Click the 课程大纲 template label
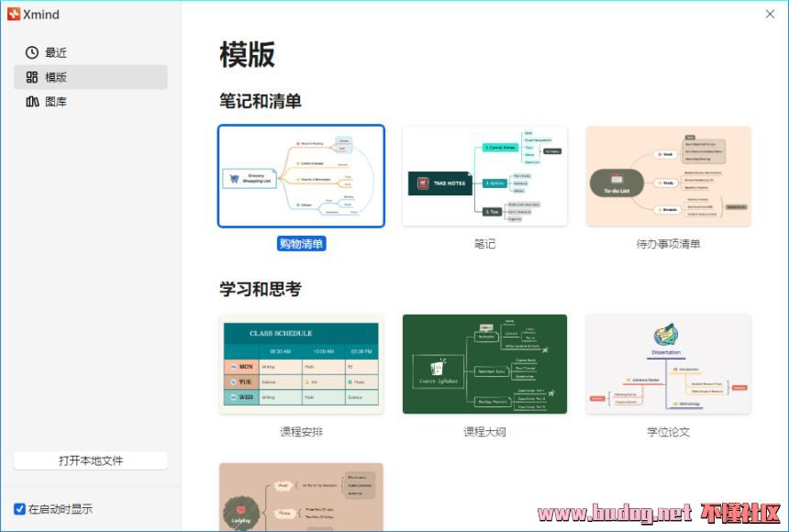 point(484,432)
